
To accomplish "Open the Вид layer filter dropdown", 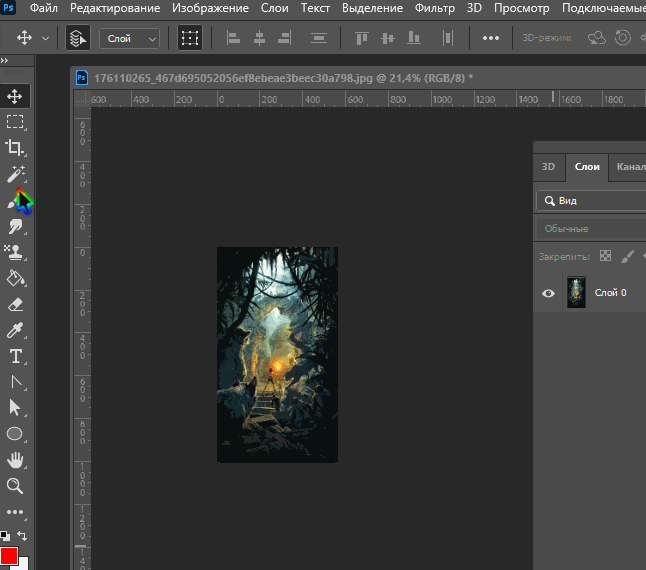I will 592,201.
